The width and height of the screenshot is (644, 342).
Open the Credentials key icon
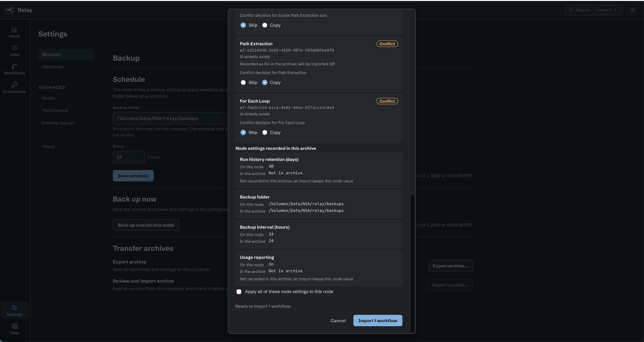(14, 85)
